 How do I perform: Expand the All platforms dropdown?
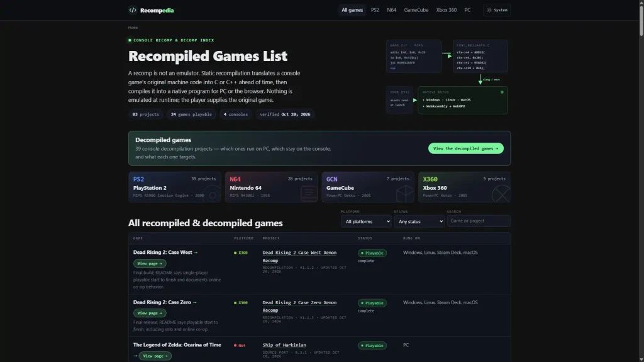[365, 222]
